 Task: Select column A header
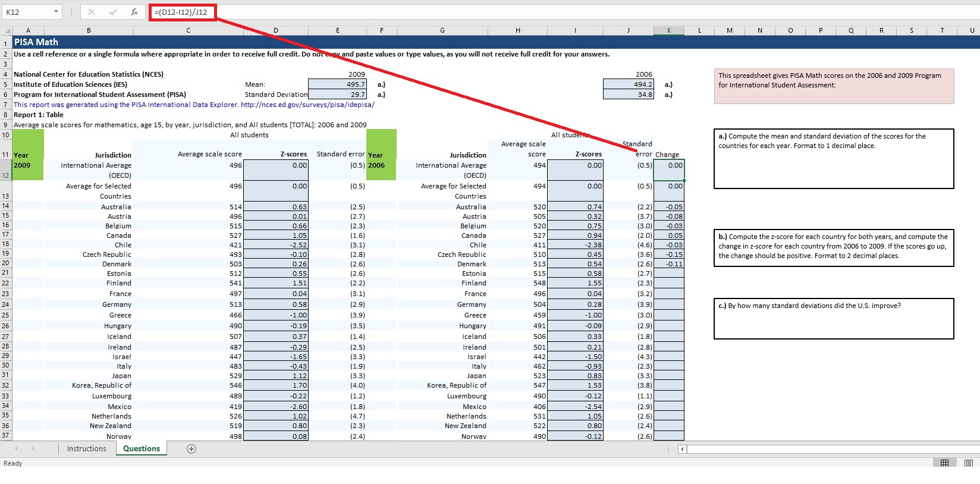point(28,30)
